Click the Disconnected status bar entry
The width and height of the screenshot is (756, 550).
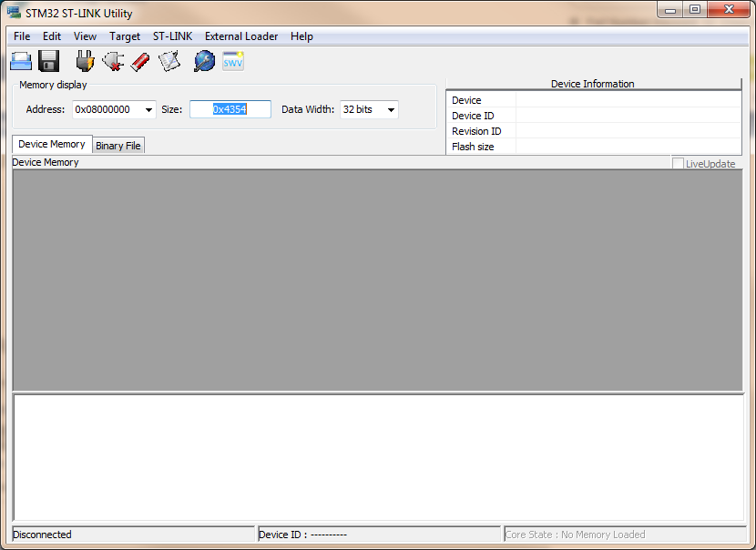click(x=133, y=535)
